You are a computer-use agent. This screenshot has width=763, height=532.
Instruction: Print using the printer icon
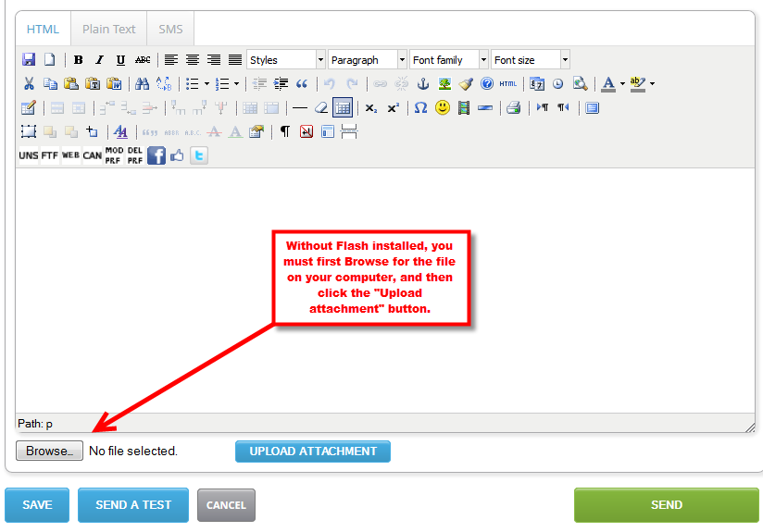(x=513, y=108)
